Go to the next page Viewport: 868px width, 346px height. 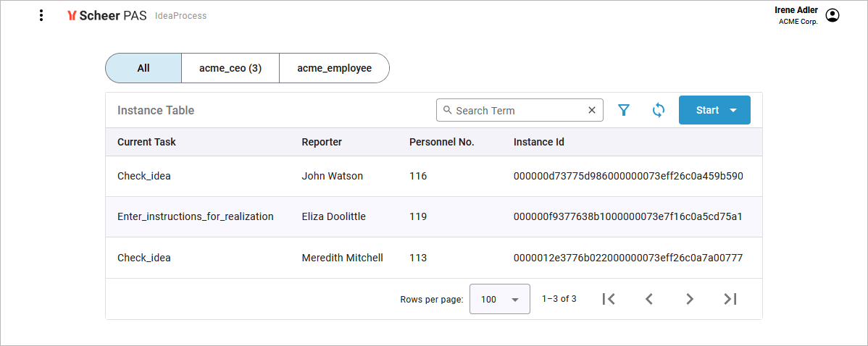690,299
